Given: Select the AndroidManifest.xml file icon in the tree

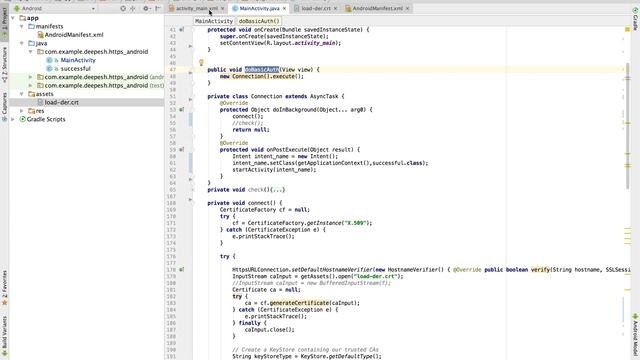Looking at the screenshot, I should [x=40, y=35].
